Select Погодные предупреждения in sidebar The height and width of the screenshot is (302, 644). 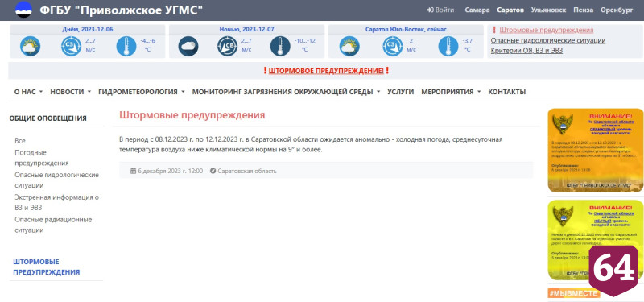pyautogui.click(x=42, y=158)
